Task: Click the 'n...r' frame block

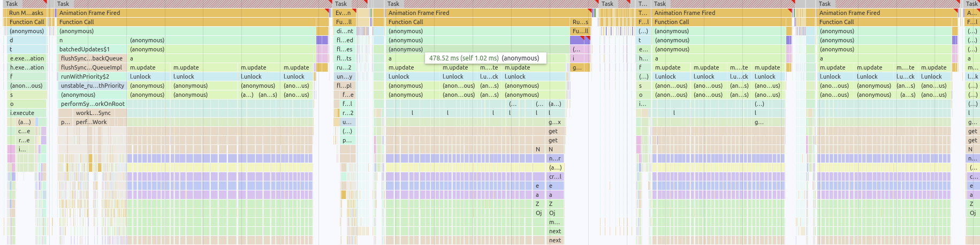Action: tap(555, 158)
